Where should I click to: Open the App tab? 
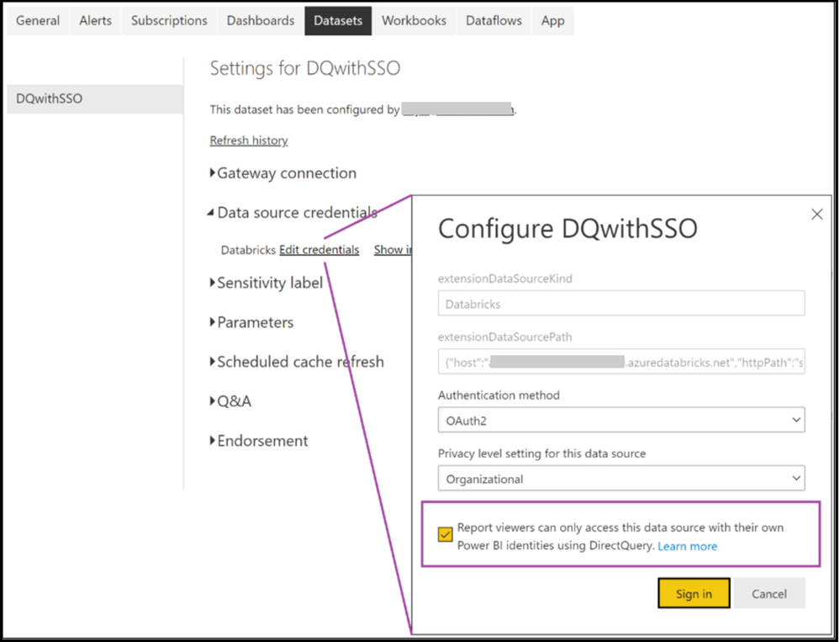point(552,21)
